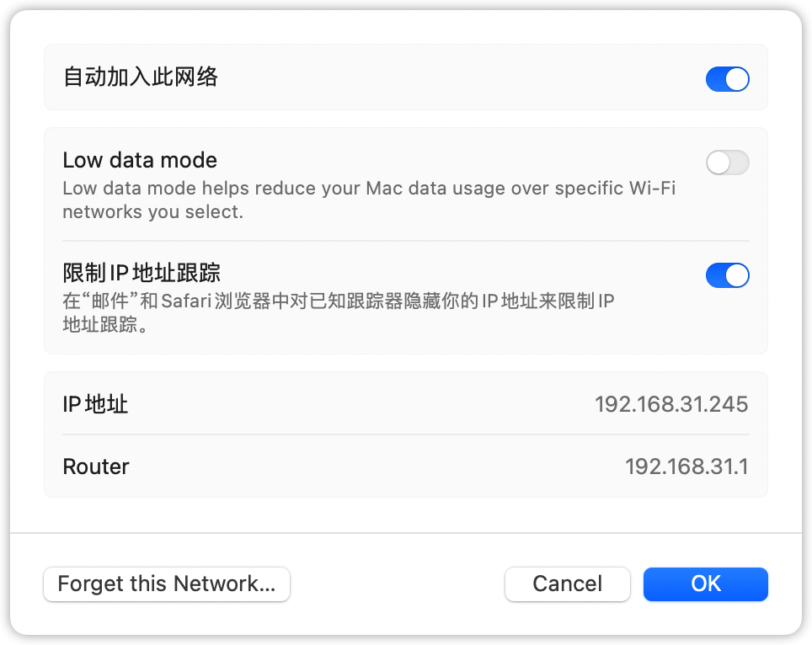Click the Forget this Network… button
812x645 pixels.
pos(167,584)
